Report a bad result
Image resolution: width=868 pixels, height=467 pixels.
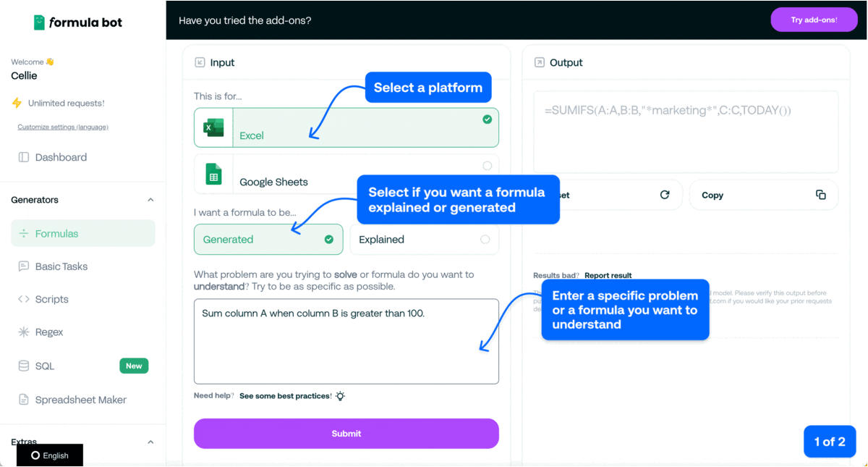[x=608, y=275]
